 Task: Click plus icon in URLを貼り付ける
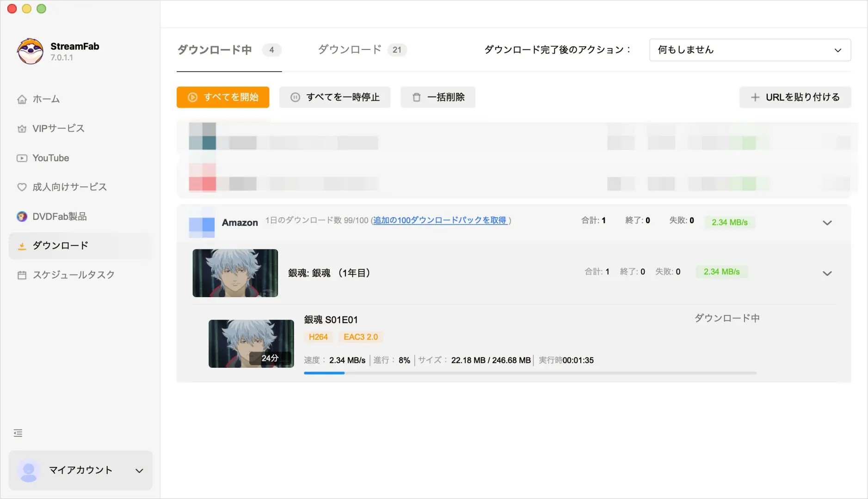(x=755, y=97)
